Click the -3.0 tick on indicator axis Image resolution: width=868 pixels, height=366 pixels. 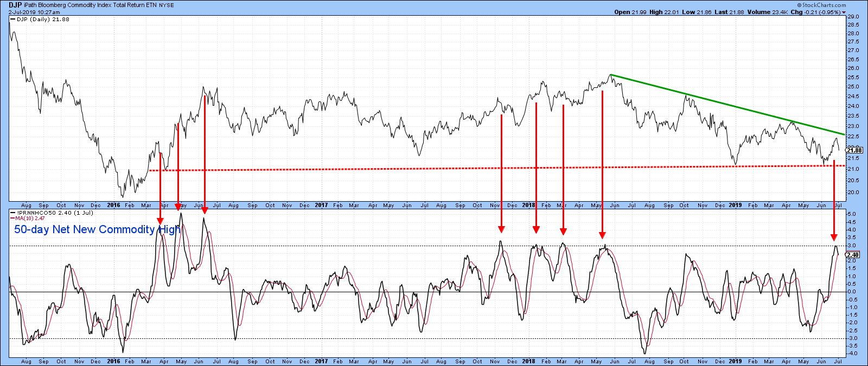pyautogui.click(x=852, y=338)
